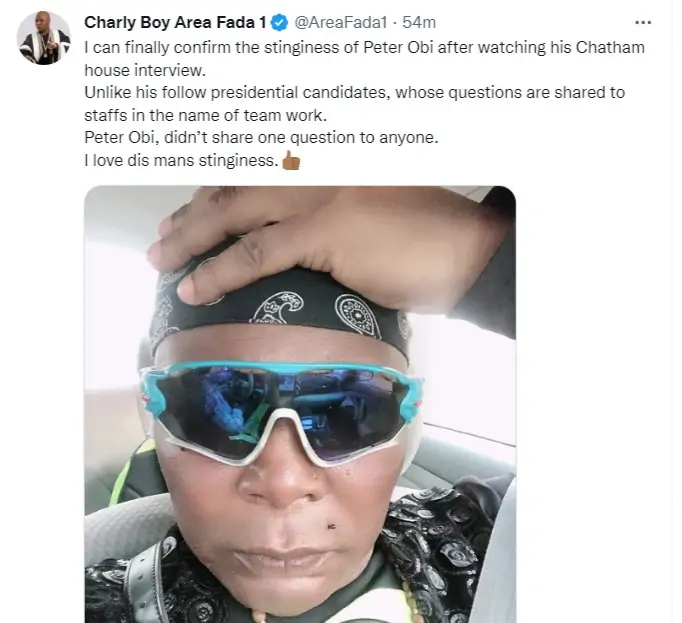
Task: Click the thumbs-up emoji in the tweet
Action: (290, 162)
